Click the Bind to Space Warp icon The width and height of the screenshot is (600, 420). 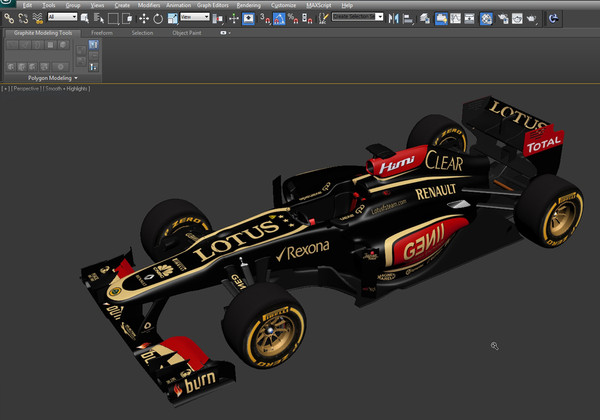[x=38, y=18]
